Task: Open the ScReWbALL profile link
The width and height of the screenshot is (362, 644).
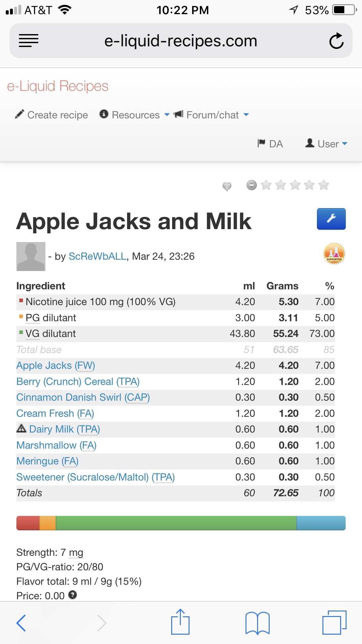Action: (97, 256)
